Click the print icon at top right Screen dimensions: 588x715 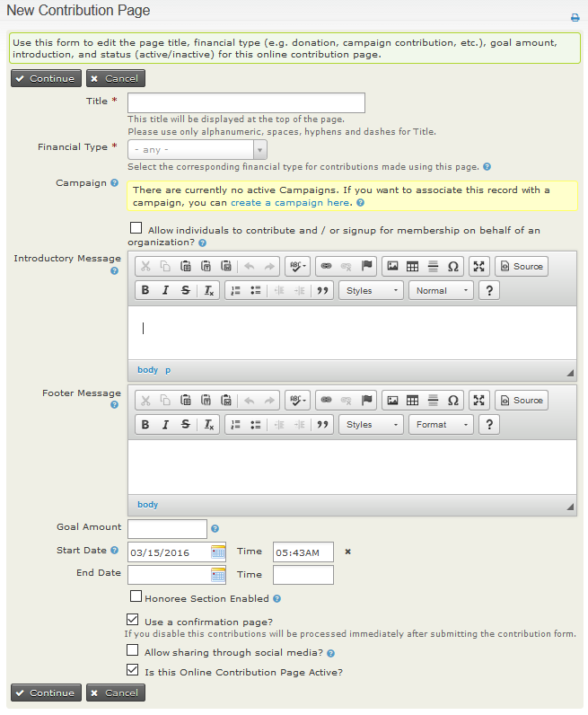click(575, 17)
